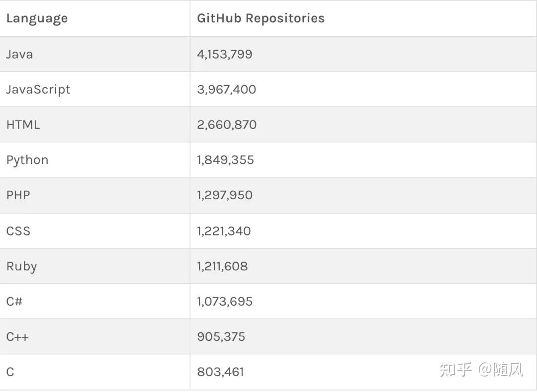Select the 905,375 repository count
The height and width of the screenshot is (392, 537).
click(221, 337)
